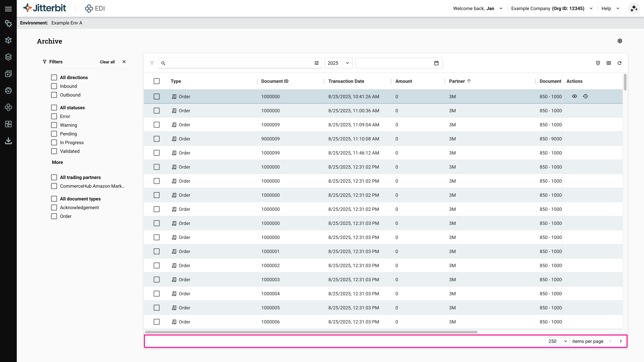Open the items per page dropdown showing 250

coord(557,341)
